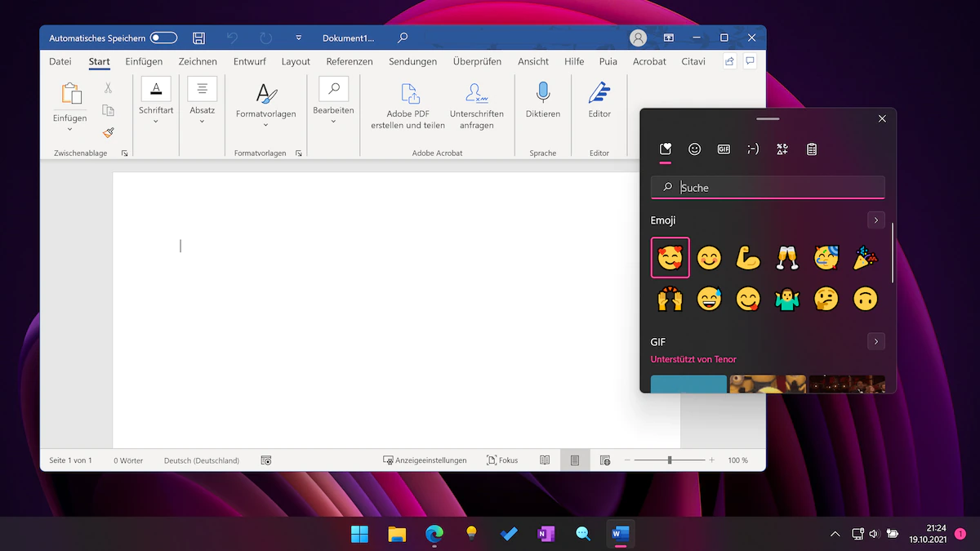
Task: Click Adobe PDF erstellen und teilen
Action: [408, 106]
